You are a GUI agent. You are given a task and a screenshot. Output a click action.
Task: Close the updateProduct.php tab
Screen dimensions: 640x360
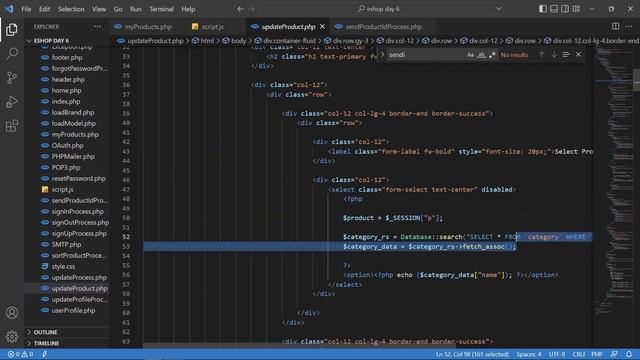click(x=322, y=27)
